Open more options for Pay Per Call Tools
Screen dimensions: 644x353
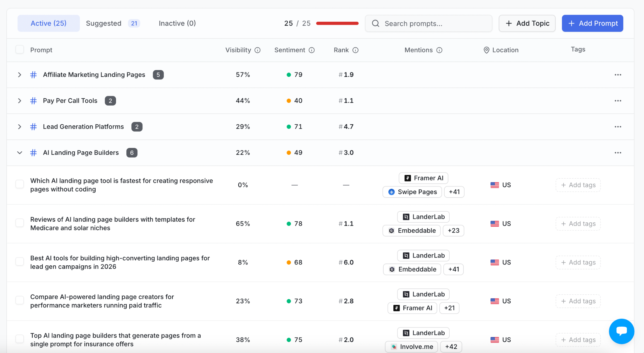tap(618, 101)
